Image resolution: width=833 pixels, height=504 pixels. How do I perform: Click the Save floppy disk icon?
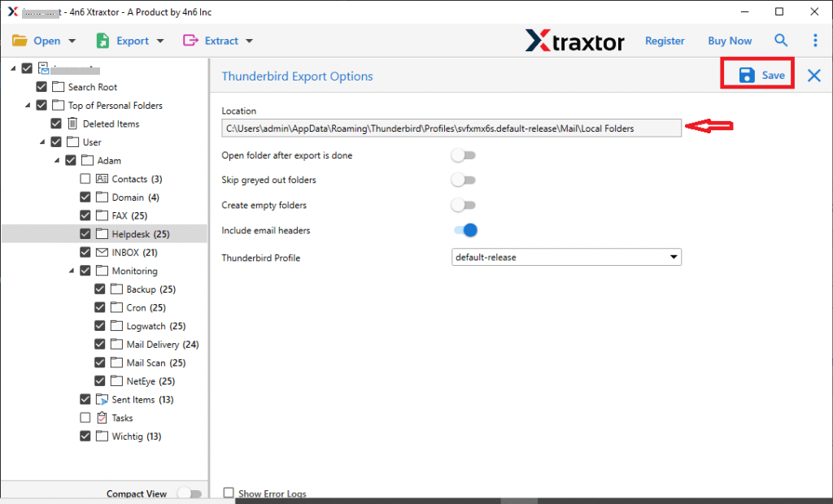point(746,76)
